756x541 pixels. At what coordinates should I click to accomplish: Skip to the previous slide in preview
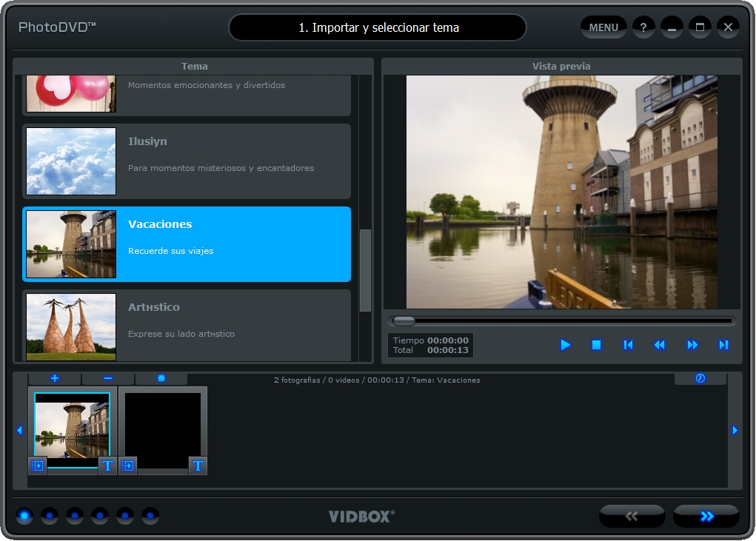(x=628, y=345)
